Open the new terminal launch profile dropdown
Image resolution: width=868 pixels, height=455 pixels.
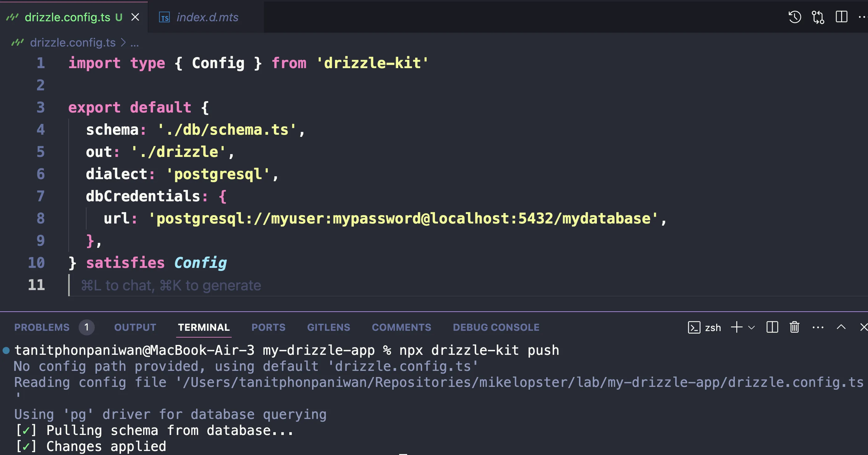coord(751,327)
